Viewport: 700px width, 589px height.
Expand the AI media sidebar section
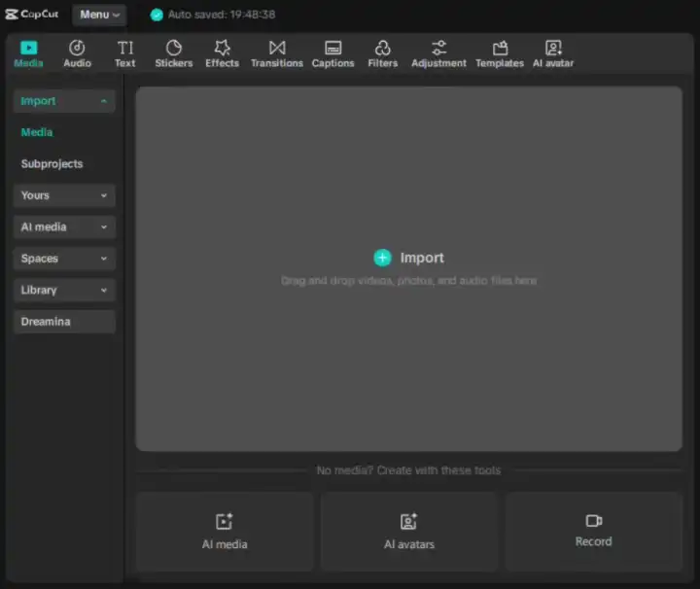coord(64,227)
